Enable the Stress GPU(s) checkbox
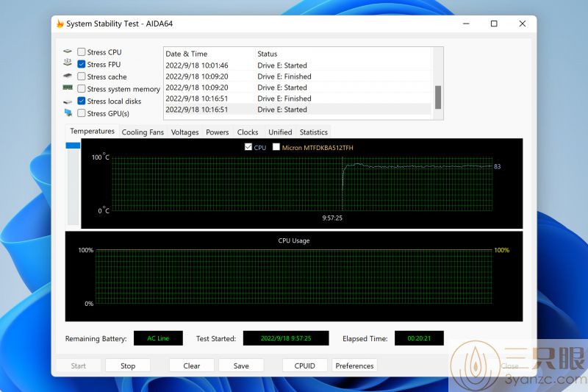588x392 pixels. tap(82, 113)
